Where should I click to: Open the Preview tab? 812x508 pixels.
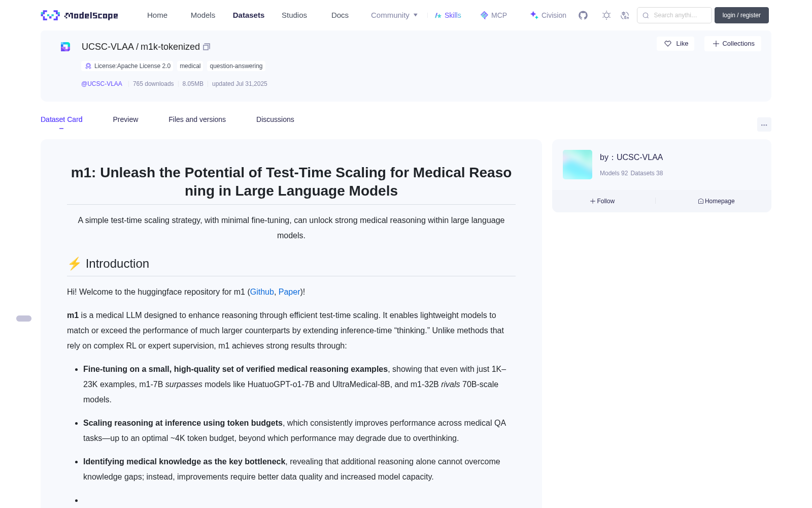[x=125, y=119]
